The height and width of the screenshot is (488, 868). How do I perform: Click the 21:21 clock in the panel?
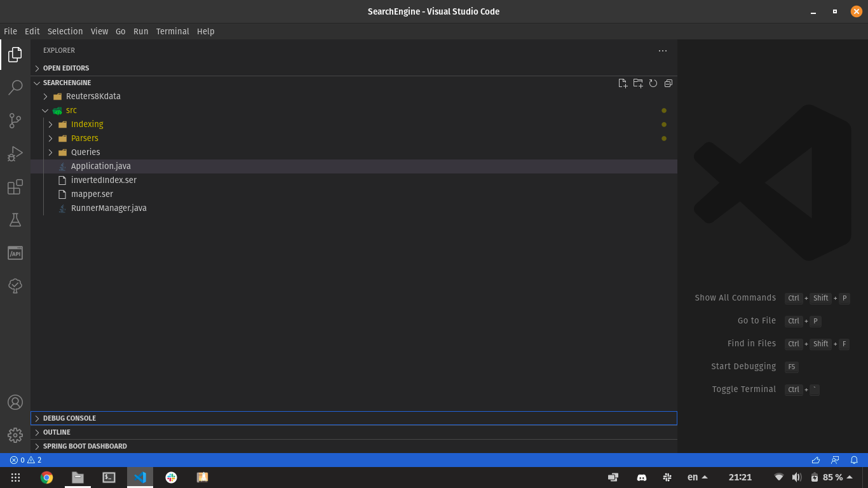740,477
